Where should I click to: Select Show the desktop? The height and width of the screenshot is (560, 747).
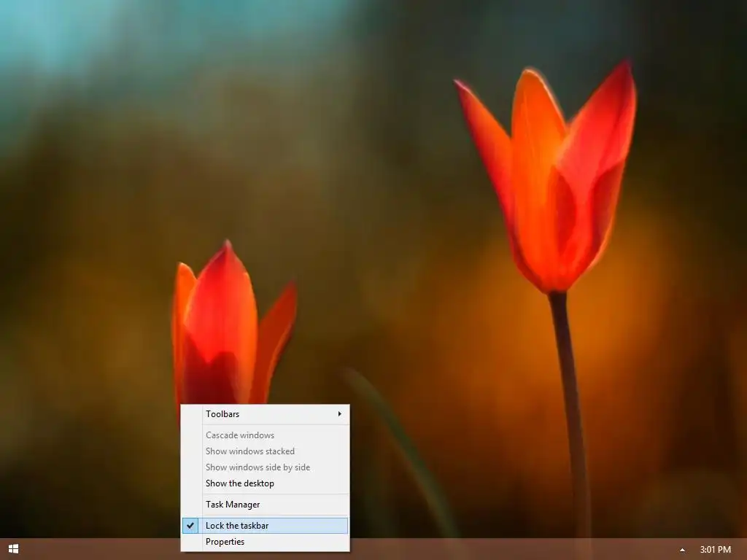click(x=265, y=483)
